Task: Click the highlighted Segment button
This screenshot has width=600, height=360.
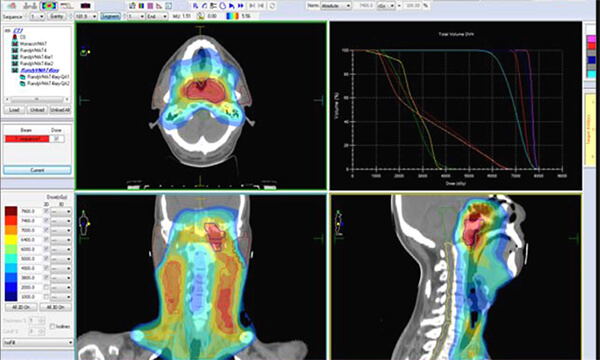Action: point(110,16)
